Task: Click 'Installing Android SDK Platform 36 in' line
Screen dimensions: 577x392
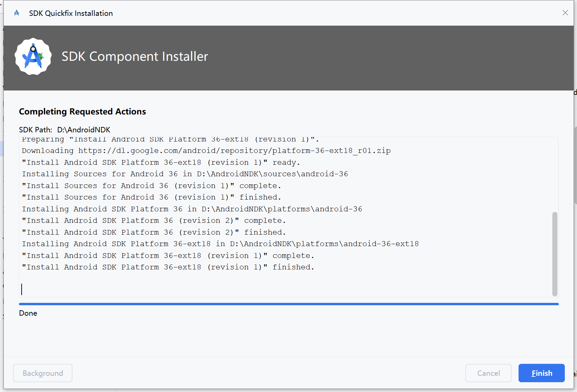Action: (x=192, y=209)
